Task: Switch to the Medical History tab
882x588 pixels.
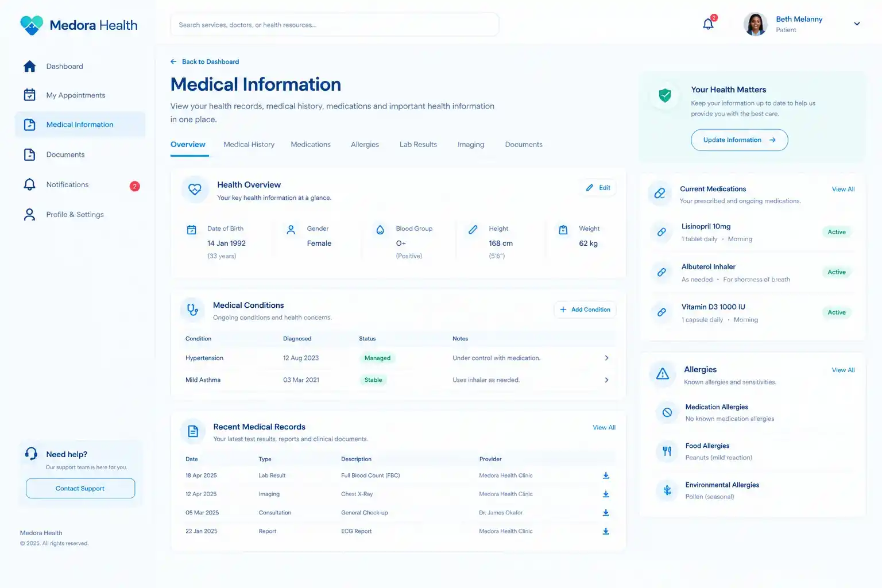Action: coord(249,145)
